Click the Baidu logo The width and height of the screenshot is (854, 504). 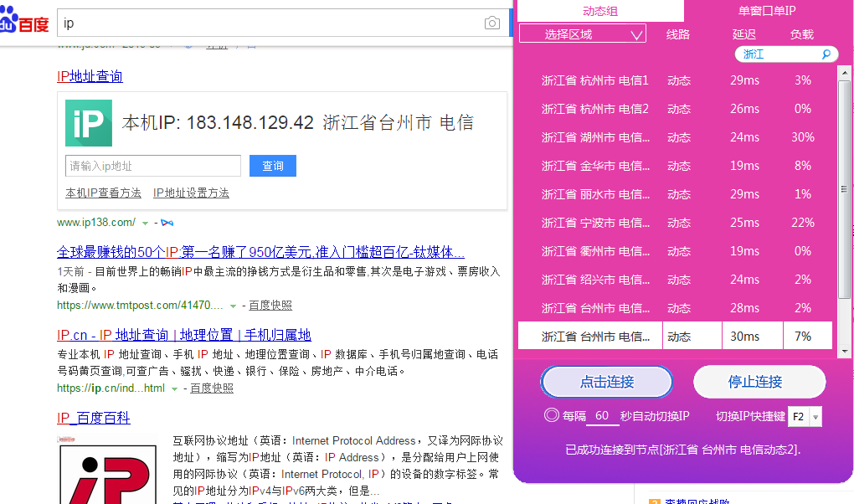24,22
